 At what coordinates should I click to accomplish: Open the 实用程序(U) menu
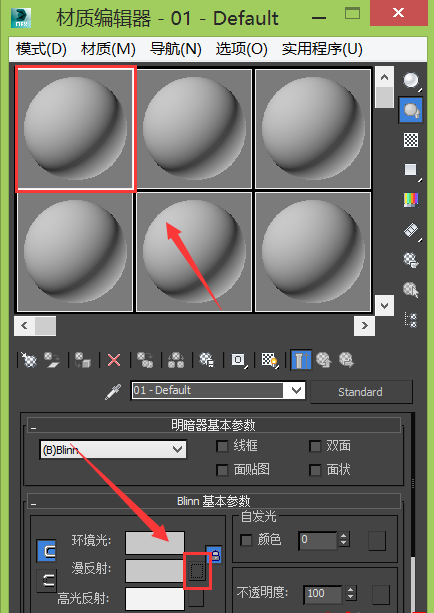point(322,49)
